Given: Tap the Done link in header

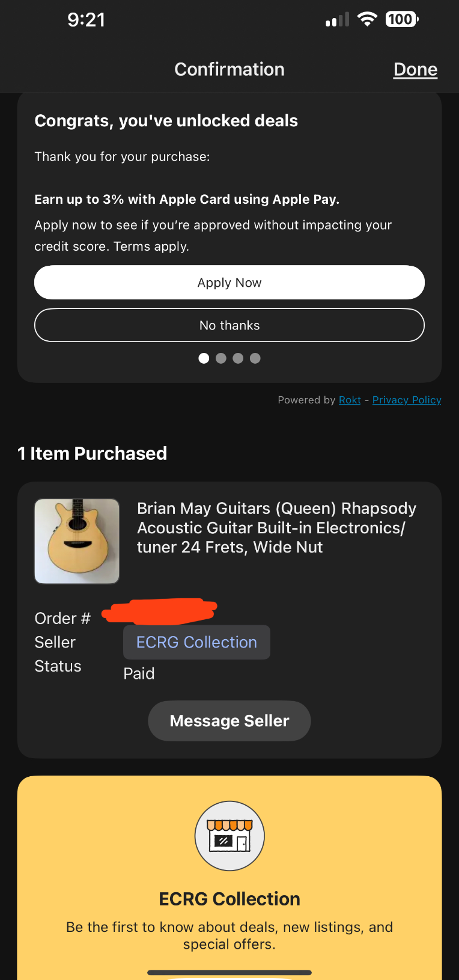Looking at the screenshot, I should coord(415,70).
